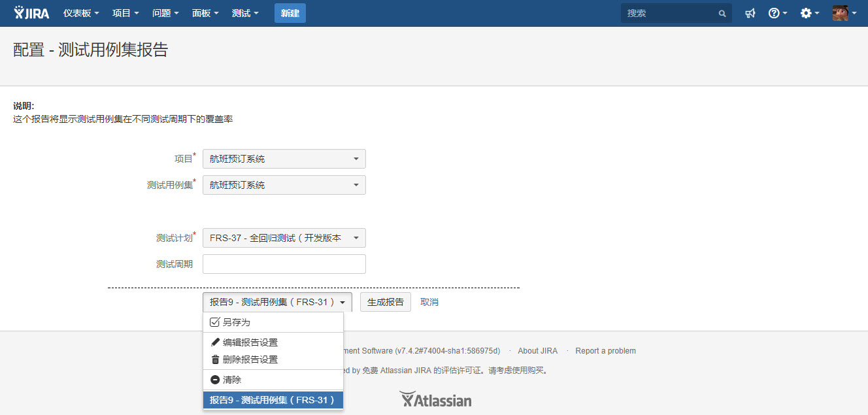
Task: Click the 新建 button
Action: click(290, 13)
